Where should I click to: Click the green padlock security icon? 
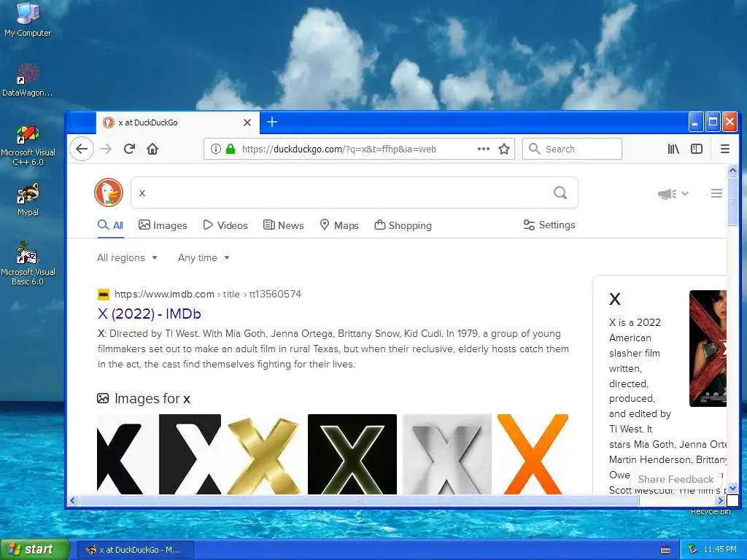coord(231,149)
